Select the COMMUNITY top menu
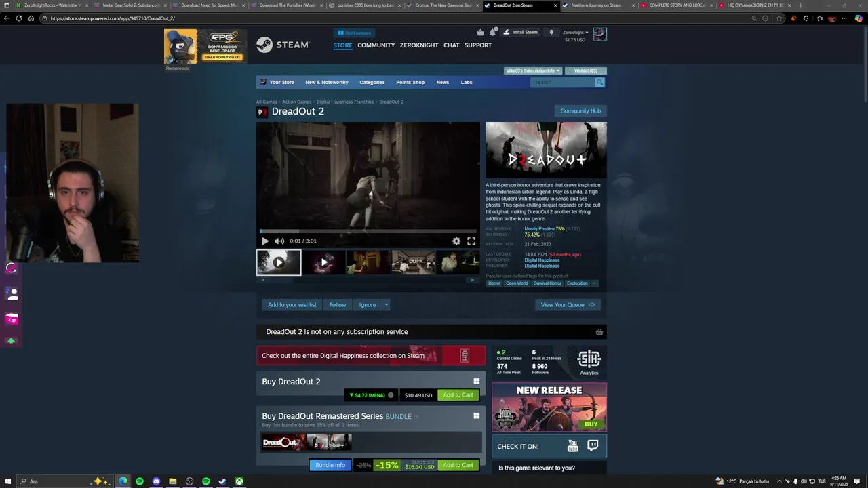This screenshot has height=488, width=868. (x=376, y=45)
